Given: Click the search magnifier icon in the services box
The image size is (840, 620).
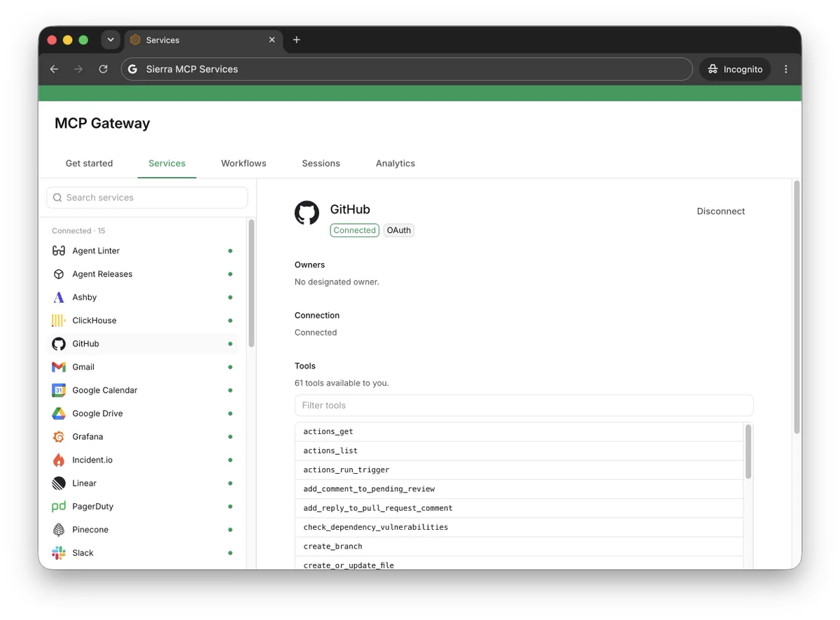Looking at the screenshot, I should point(57,198).
